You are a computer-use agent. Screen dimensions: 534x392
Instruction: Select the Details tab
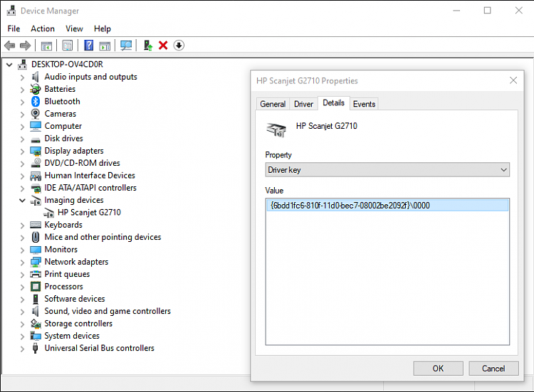click(x=333, y=102)
